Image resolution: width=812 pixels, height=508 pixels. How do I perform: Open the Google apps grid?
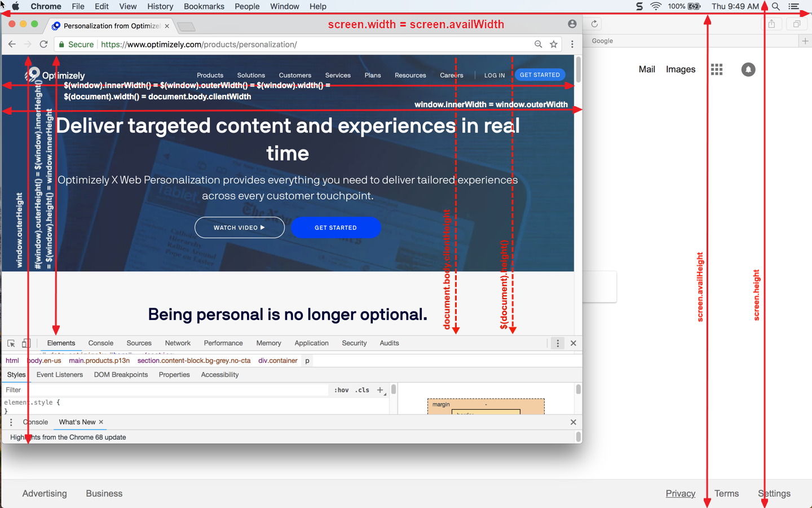tap(717, 69)
